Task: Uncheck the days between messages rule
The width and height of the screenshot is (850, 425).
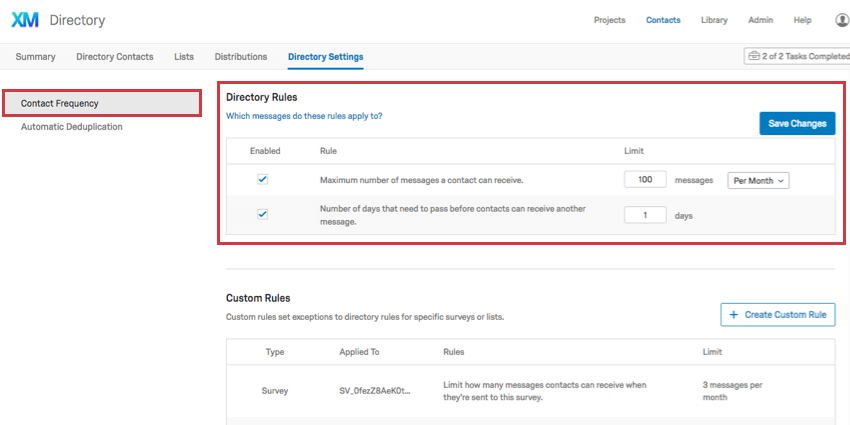Action: [262, 214]
